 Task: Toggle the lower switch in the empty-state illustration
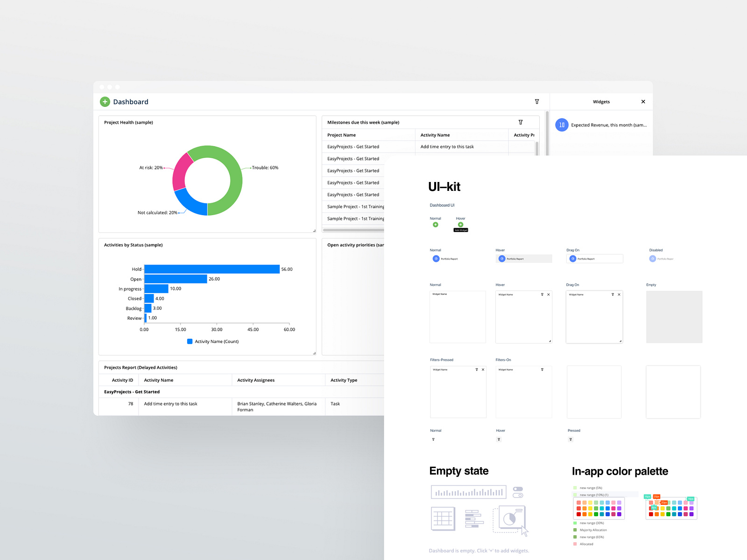(x=518, y=495)
